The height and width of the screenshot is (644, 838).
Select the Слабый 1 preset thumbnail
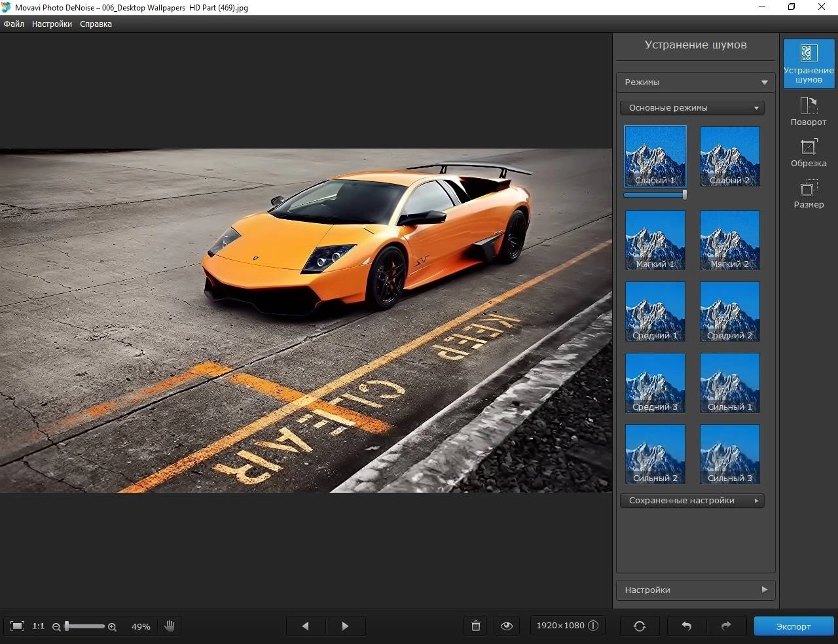655,156
